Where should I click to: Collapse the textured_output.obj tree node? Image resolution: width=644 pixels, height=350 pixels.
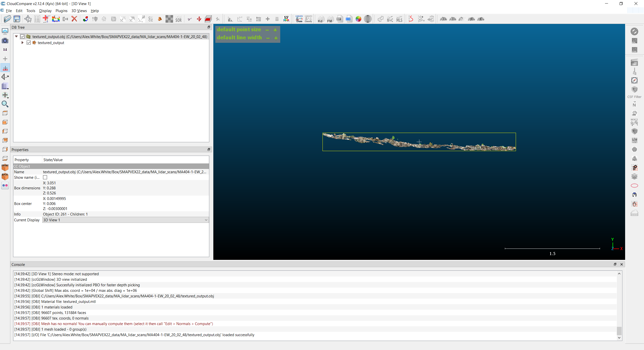coord(16,37)
